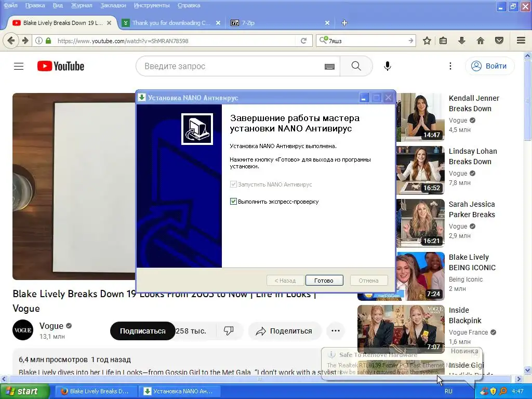Click the vertical scrollbar up arrow

click(x=528, y=55)
